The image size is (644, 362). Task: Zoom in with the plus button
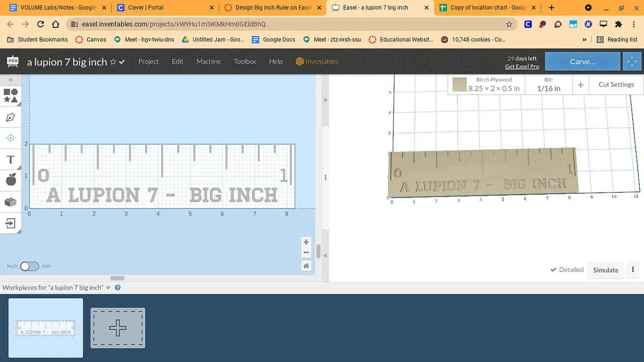coord(306,242)
